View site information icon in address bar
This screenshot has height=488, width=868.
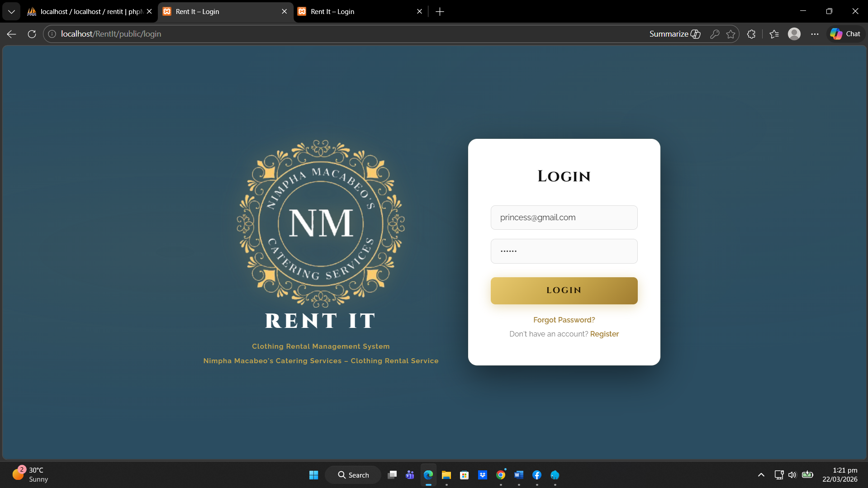[x=52, y=34]
